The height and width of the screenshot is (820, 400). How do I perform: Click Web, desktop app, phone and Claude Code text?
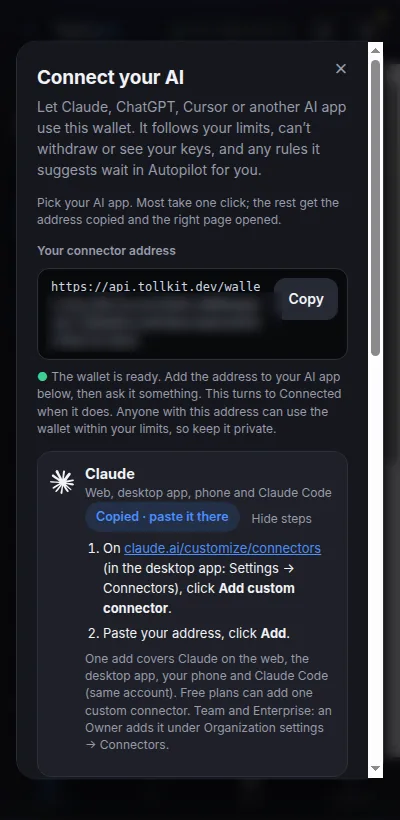(x=208, y=493)
